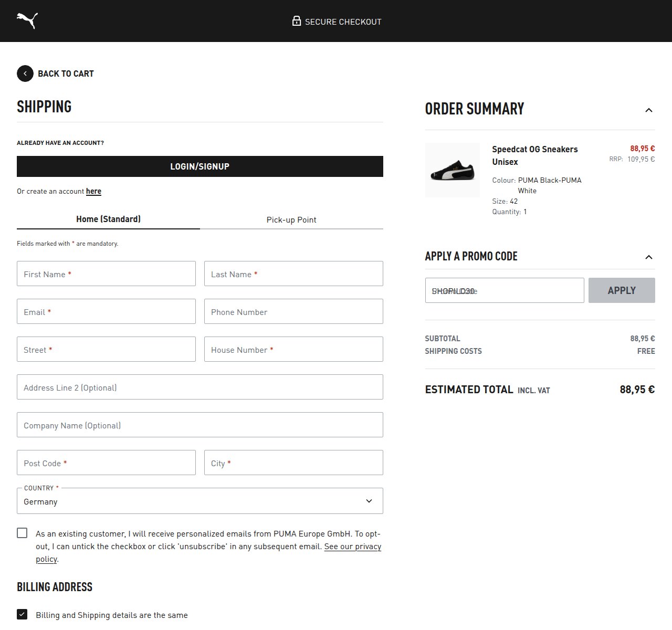Click the FREE shipping costs value
Viewport: 672px width, 630px height.
646,351
